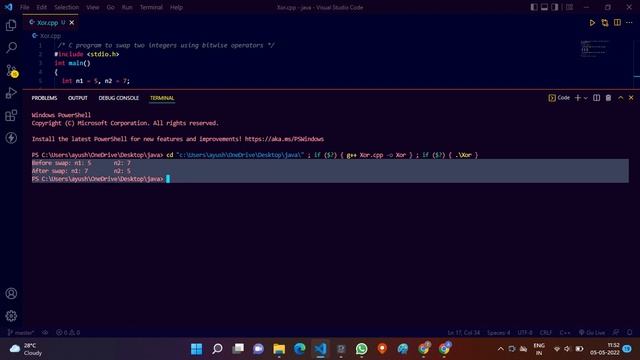Click the Xor.cpp breadcrumb
Viewport: 640px width, 360px height.
point(50,36)
